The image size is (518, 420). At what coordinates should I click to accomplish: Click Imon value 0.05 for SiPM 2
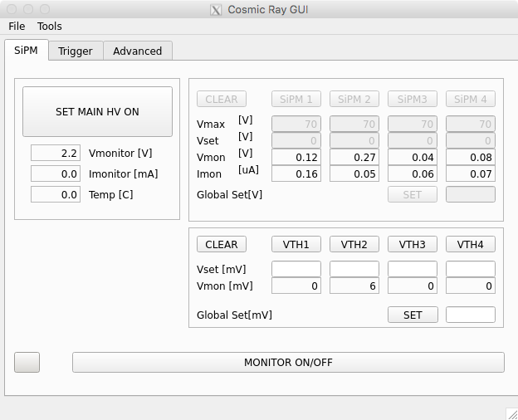coord(354,173)
